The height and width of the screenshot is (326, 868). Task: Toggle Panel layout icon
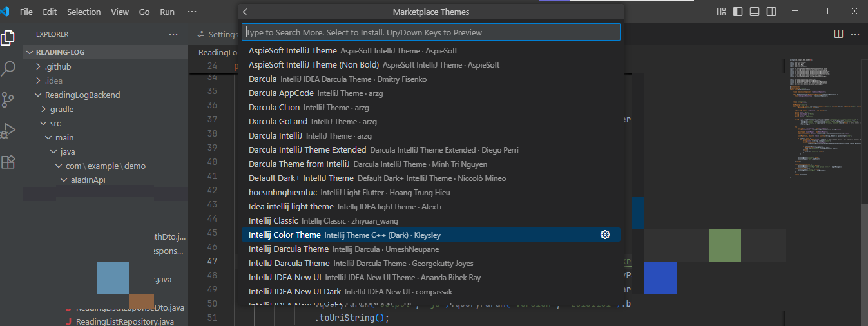click(755, 12)
